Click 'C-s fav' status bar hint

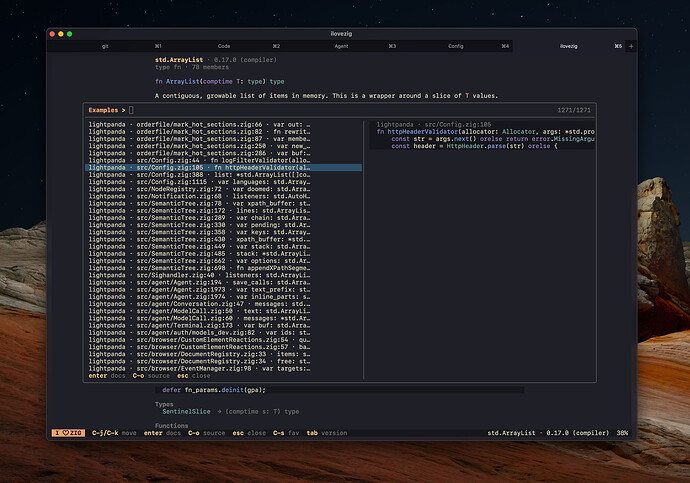pos(286,433)
